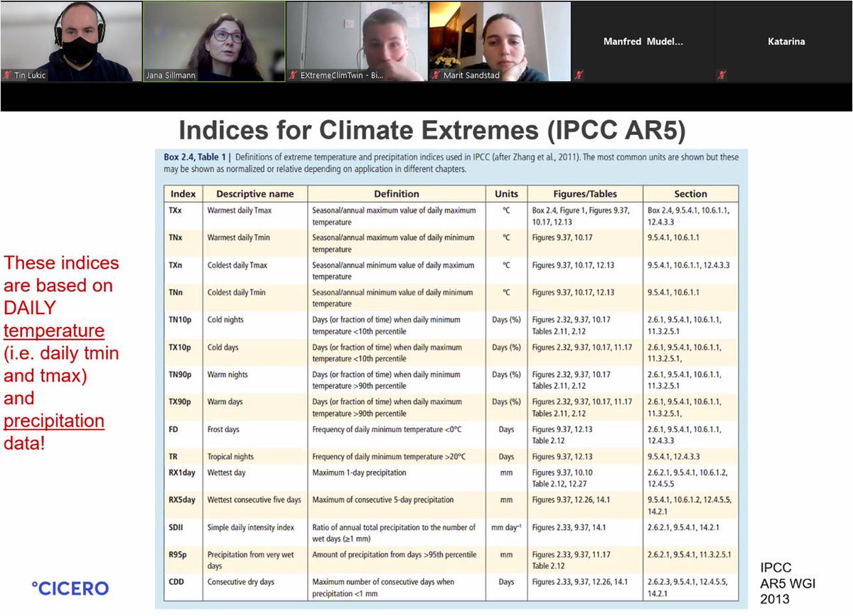Viewport: 853px width, 616px height.
Task: Click the underlined word temperature in red text
Action: pyautogui.click(x=54, y=330)
